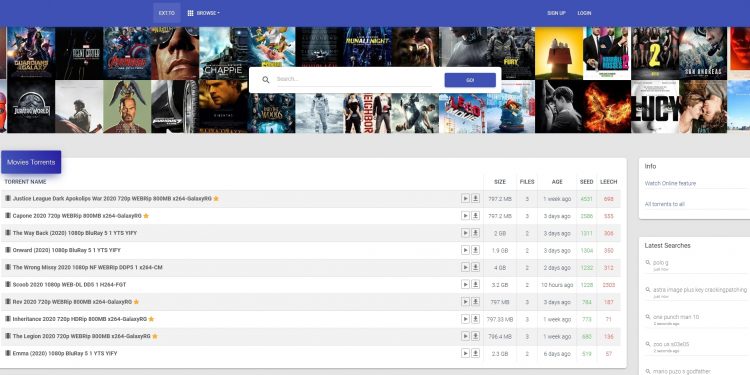Click the Lucy movie poster
Screen dimensions: 750x375
click(x=655, y=107)
